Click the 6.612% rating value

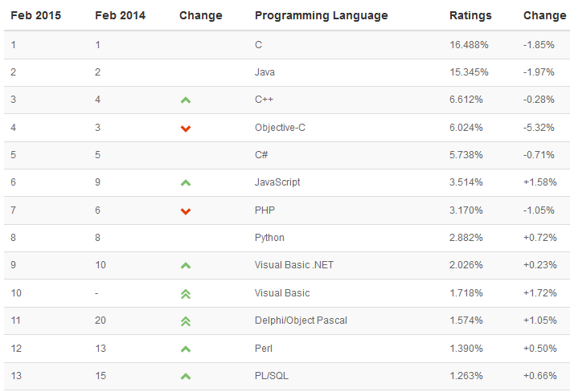[466, 100]
